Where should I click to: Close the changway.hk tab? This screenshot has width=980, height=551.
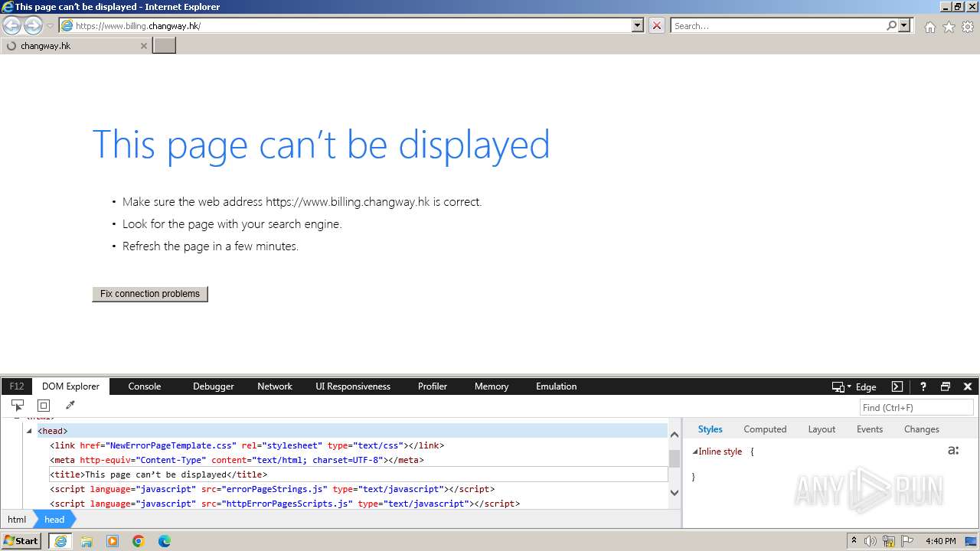(x=143, y=46)
